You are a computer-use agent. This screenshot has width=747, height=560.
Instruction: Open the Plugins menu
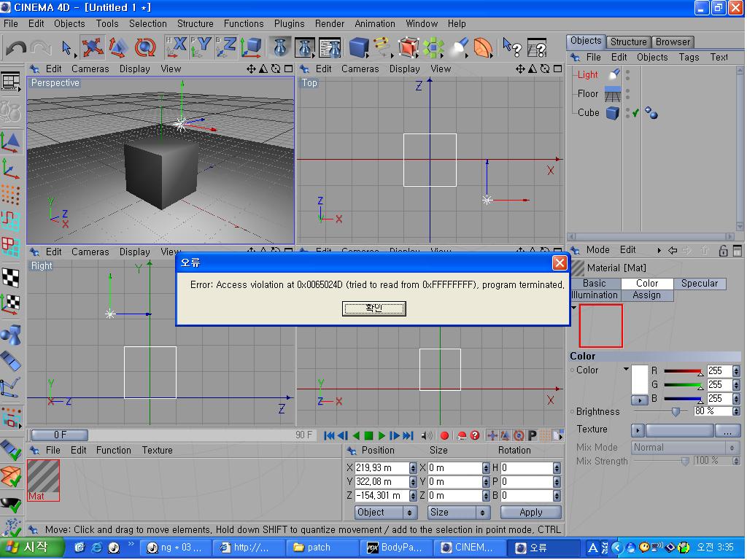pos(289,23)
